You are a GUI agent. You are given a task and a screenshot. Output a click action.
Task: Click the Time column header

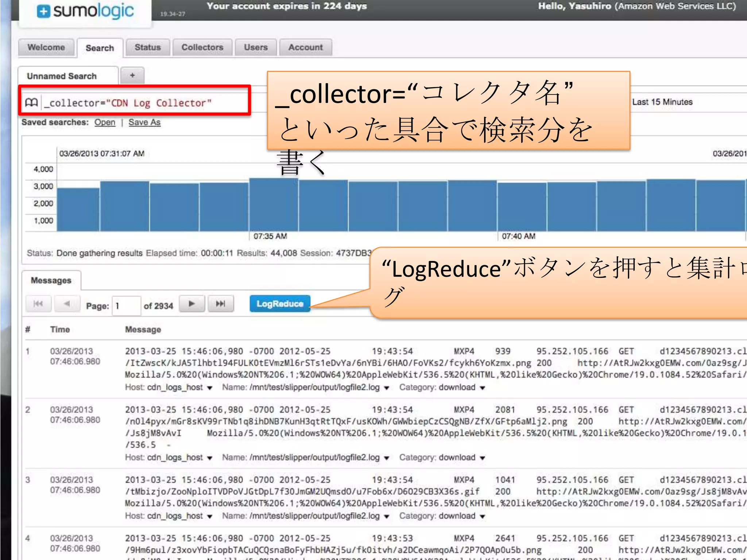point(60,330)
